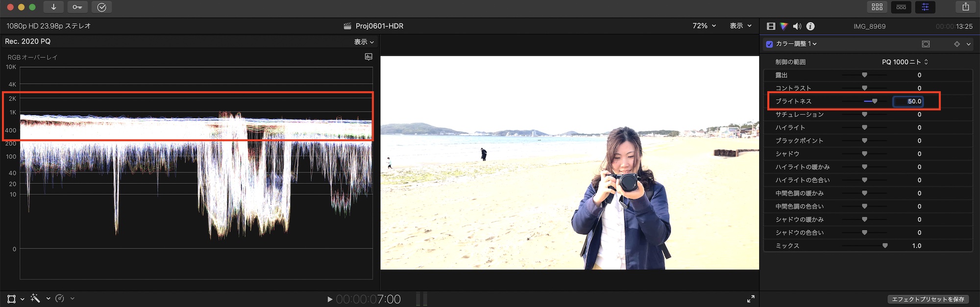Click the video scope settings icon

tap(368, 57)
